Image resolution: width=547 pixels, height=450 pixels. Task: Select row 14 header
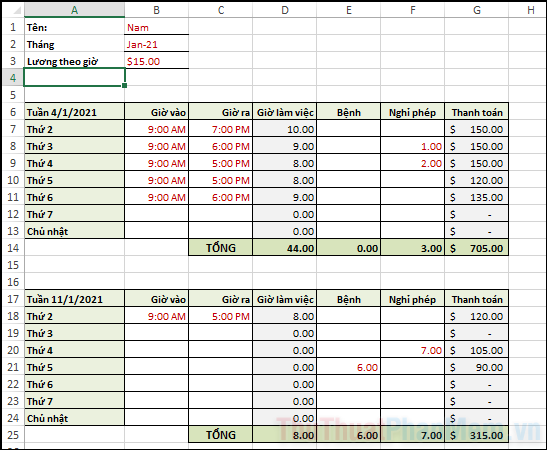point(13,248)
